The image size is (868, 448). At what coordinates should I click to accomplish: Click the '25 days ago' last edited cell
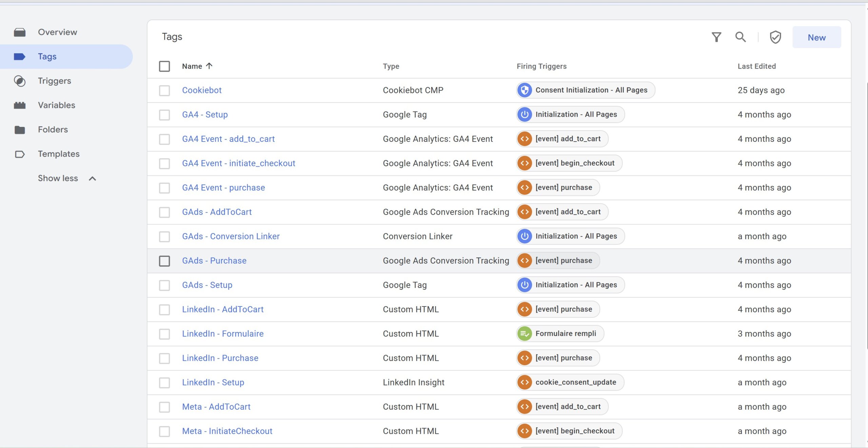[761, 90]
